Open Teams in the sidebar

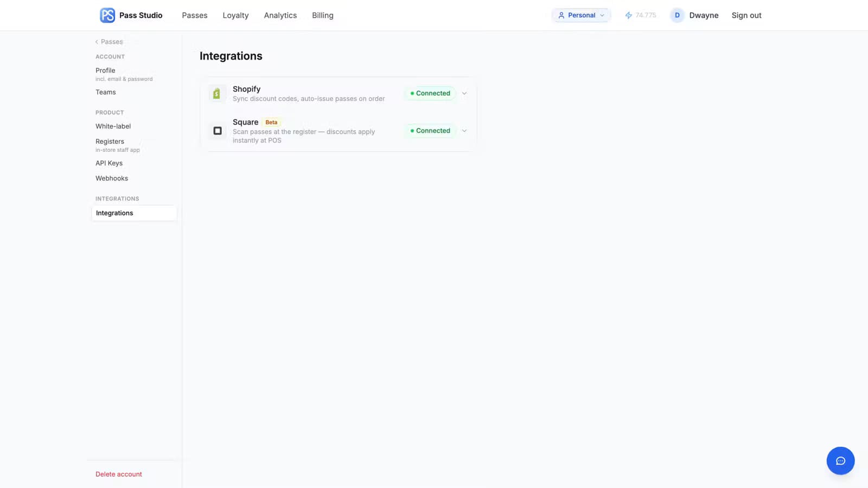106,92
